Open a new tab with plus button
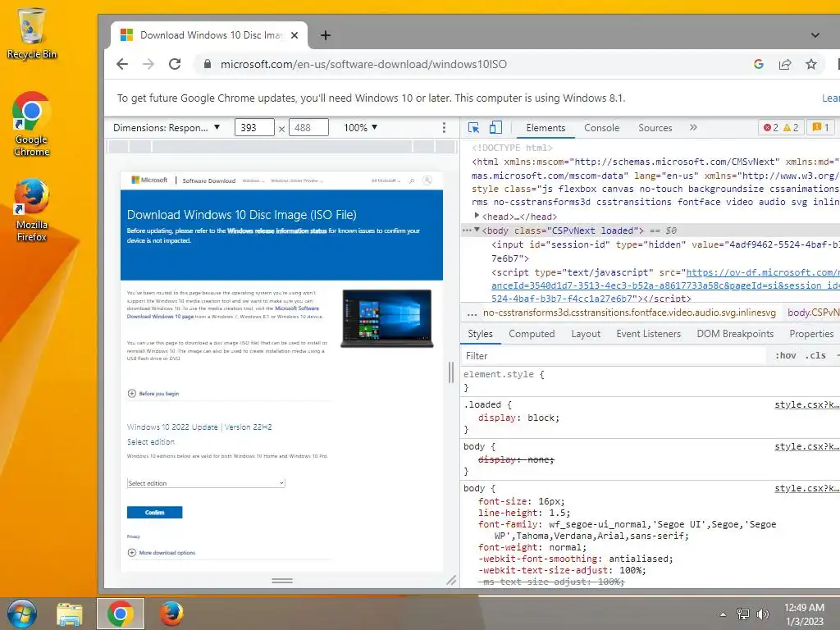Image resolution: width=840 pixels, height=630 pixels. tap(325, 35)
